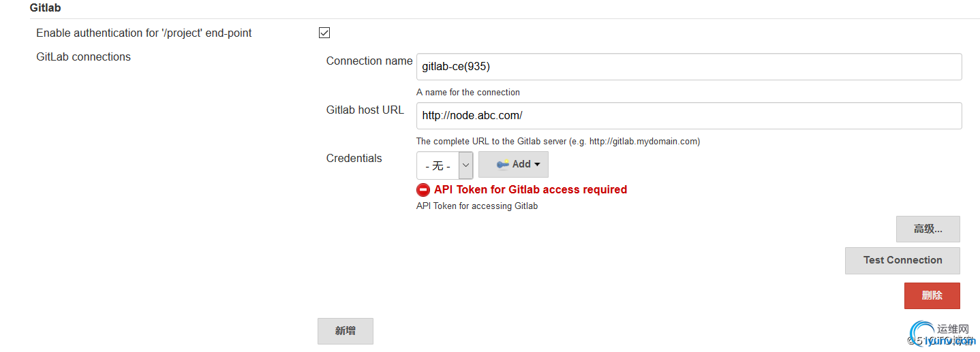This screenshot has width=980, height=352.
Task: Click the Gitlab section heading
Action: point(46,8)
